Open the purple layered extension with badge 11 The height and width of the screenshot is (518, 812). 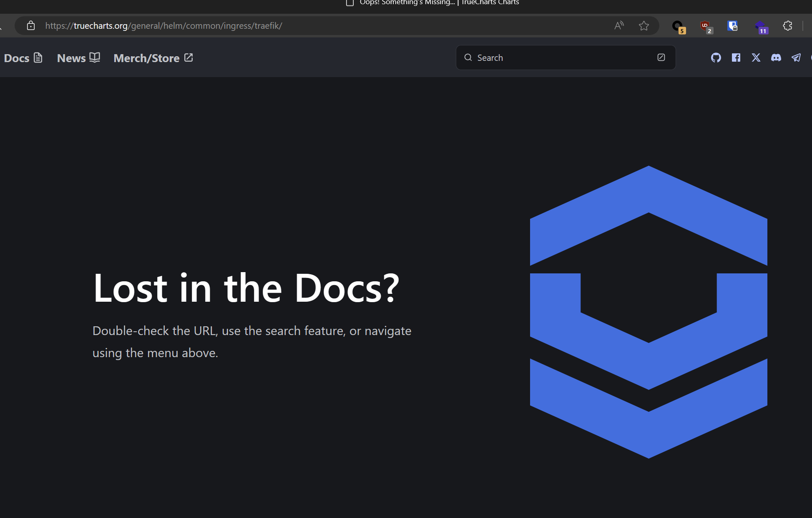pos(761,27)
